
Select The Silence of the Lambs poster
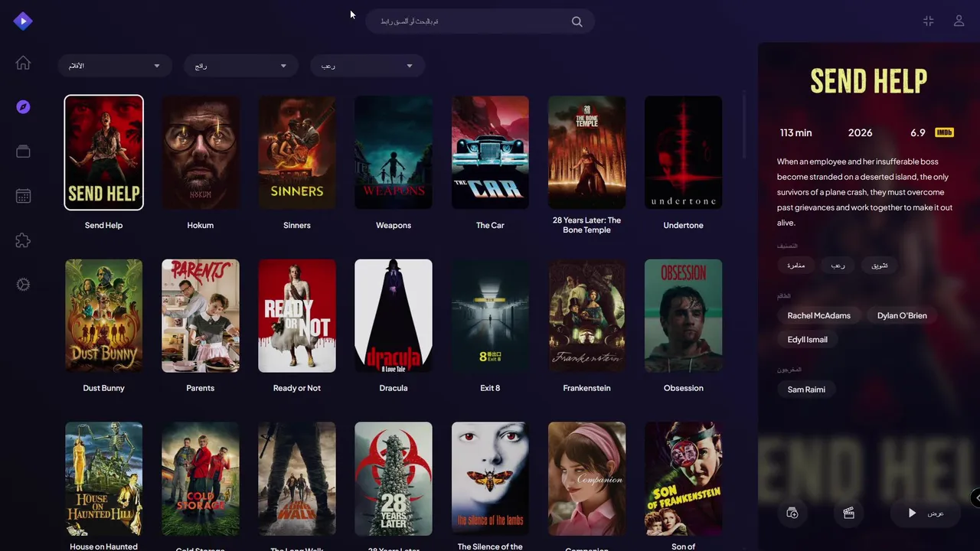pos(490,479)
